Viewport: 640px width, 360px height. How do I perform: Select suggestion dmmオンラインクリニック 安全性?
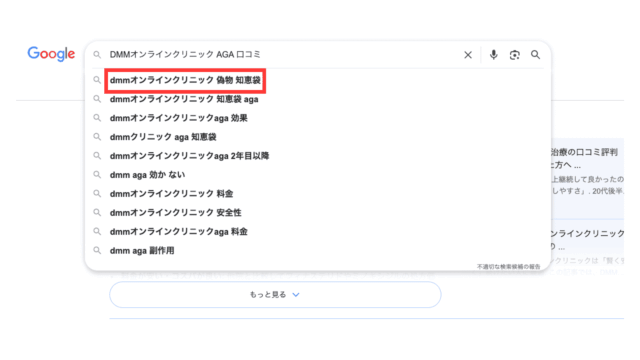click(x=176, y=213)
